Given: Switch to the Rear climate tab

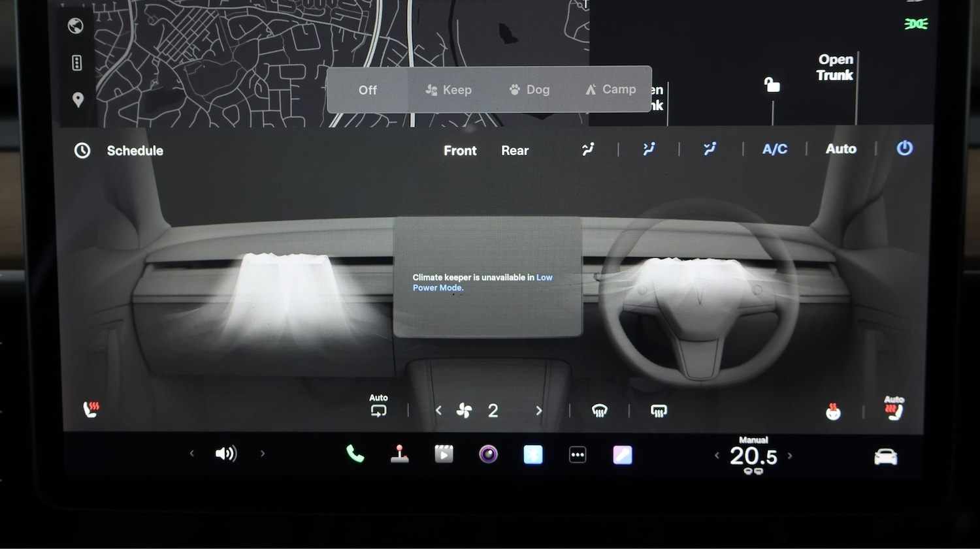Looking at the screenshot, I should click(515, 150).
